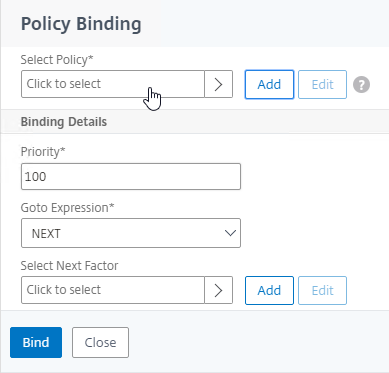The width and height of the screenshot is (389, 373).
Task: Click the Binding Details section header
Action: point(64,122)
